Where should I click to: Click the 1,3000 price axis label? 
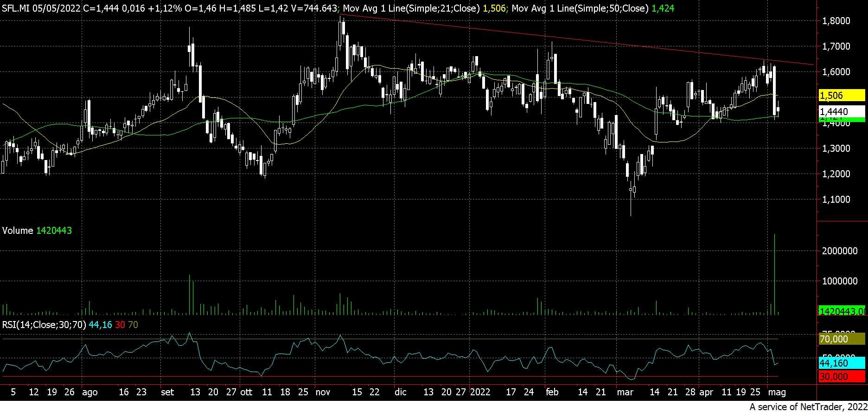[x=836, y=148]
